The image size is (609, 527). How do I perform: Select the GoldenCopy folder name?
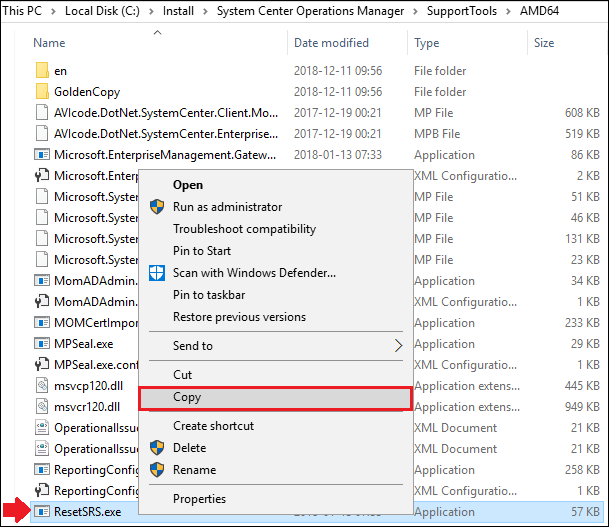click(x=87, y=92)
